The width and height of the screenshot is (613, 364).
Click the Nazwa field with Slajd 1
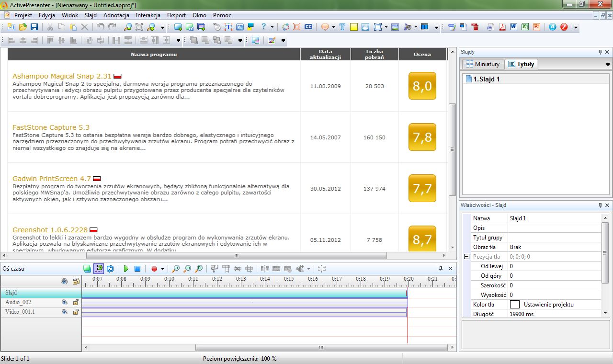pos(555,218)
